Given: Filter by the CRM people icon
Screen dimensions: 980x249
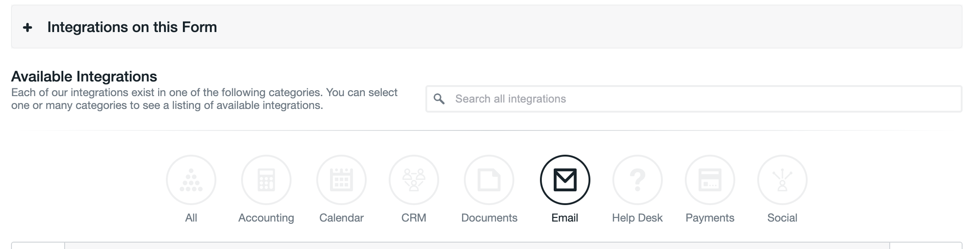Looking at the screenshot, I should (x=414, y=180).
